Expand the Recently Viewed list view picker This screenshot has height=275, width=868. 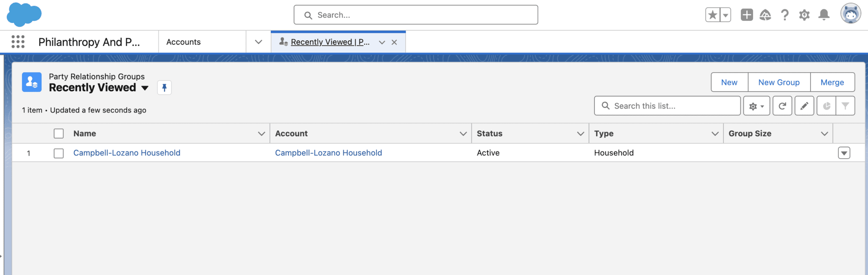point(145,88)
